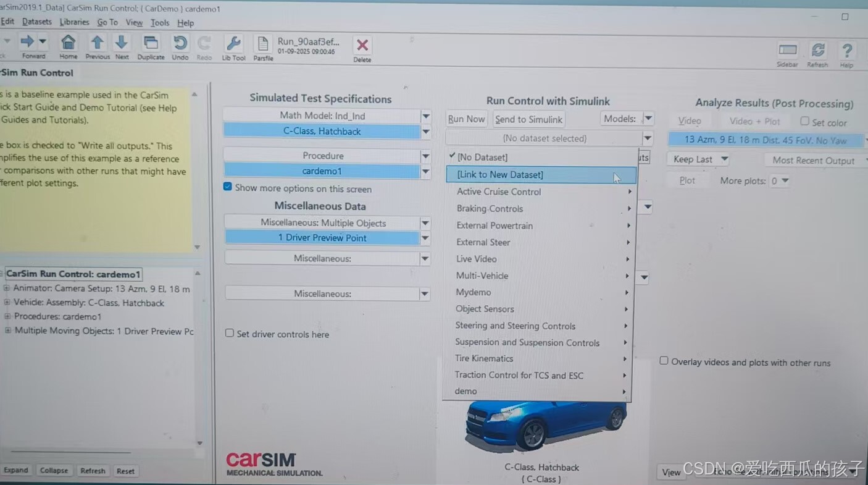Open the Help question mark icon
868x485 pixels.
coord(847,51)
